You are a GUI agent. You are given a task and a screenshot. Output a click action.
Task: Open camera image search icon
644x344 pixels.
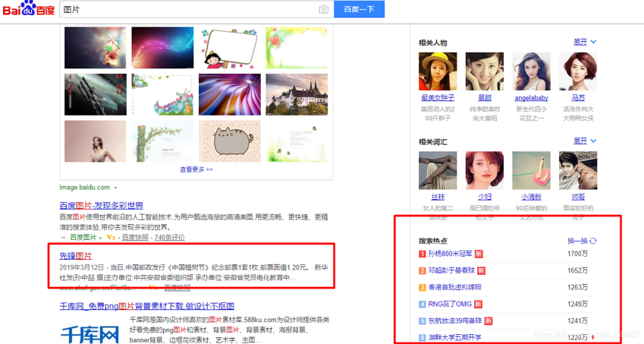click(x=324, y=9)
